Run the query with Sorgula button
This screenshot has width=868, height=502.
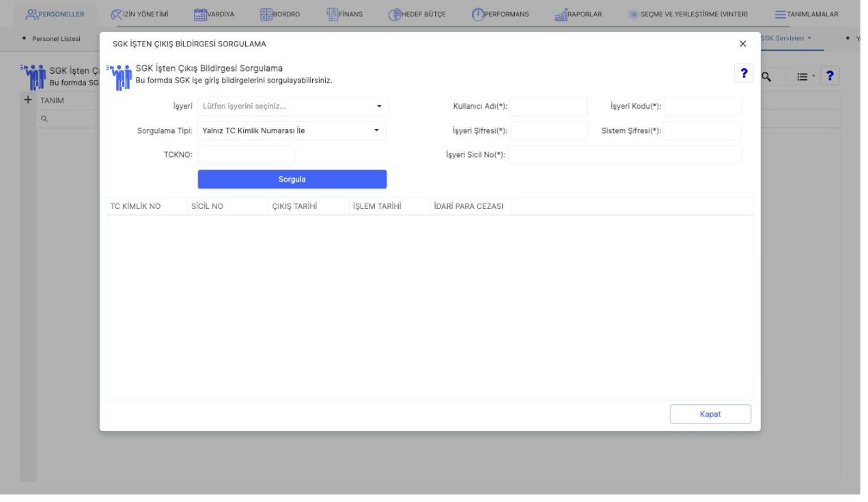[x=292, y=179]
